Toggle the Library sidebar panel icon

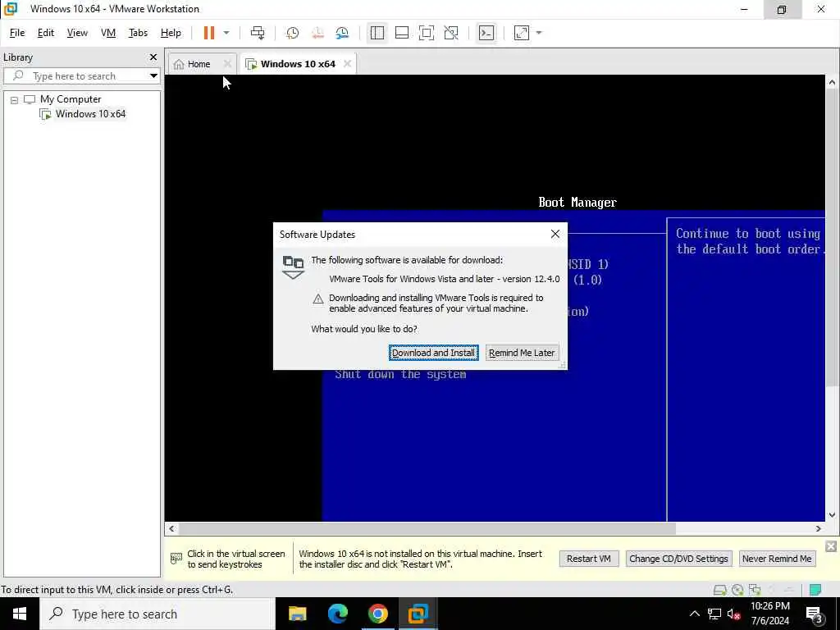click(x=377, y=33)
